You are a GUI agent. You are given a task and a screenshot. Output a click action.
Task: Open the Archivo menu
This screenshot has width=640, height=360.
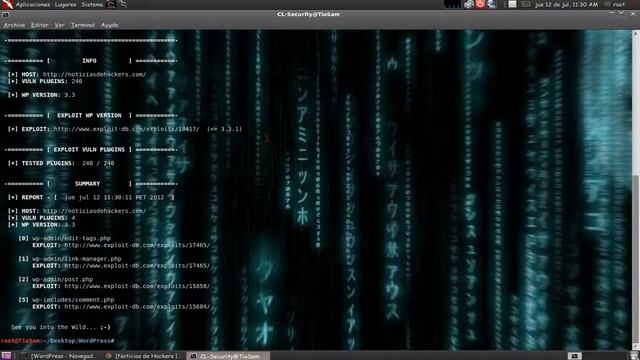[x=14, y=25]
